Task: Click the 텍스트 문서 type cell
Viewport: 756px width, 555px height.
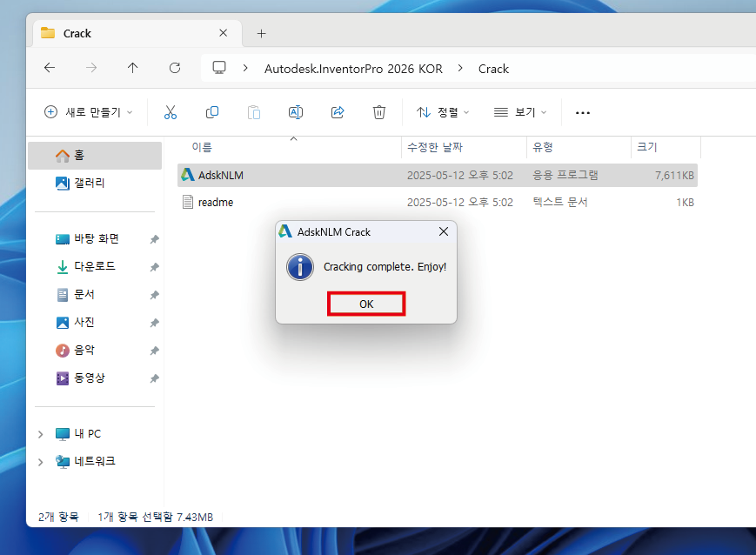Action: pyautogui.click(x=559, y=202)
